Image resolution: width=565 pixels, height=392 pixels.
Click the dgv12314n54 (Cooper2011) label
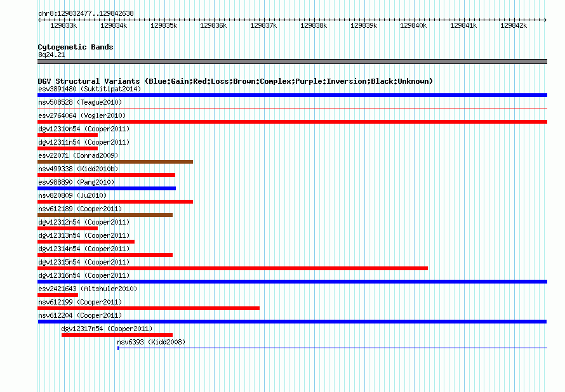pos(84,249)
